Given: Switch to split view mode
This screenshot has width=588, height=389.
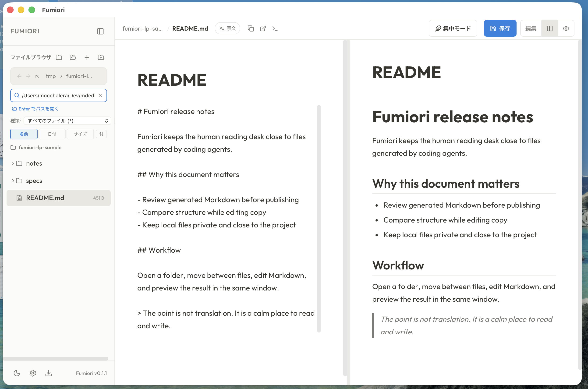Looking at the screenshot, I should click(x=549, y=28).
